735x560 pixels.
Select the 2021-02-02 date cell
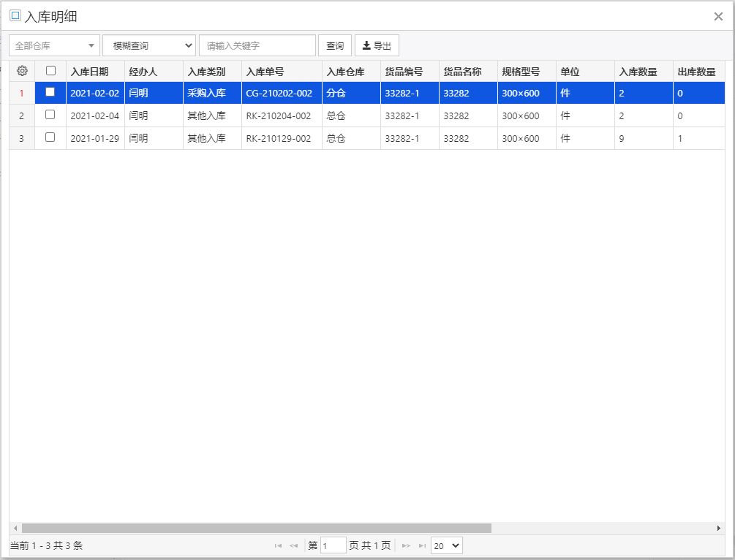click(95, 94)
